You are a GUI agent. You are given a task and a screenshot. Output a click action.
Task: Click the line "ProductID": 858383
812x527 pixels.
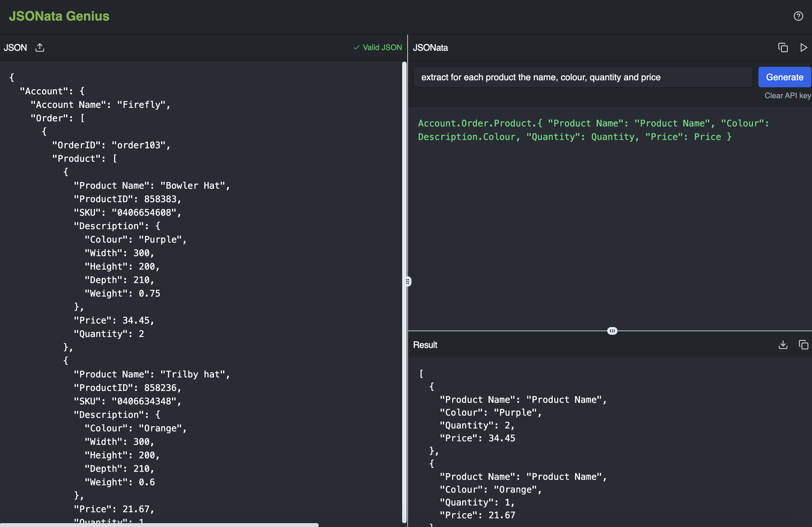[128, 199]
